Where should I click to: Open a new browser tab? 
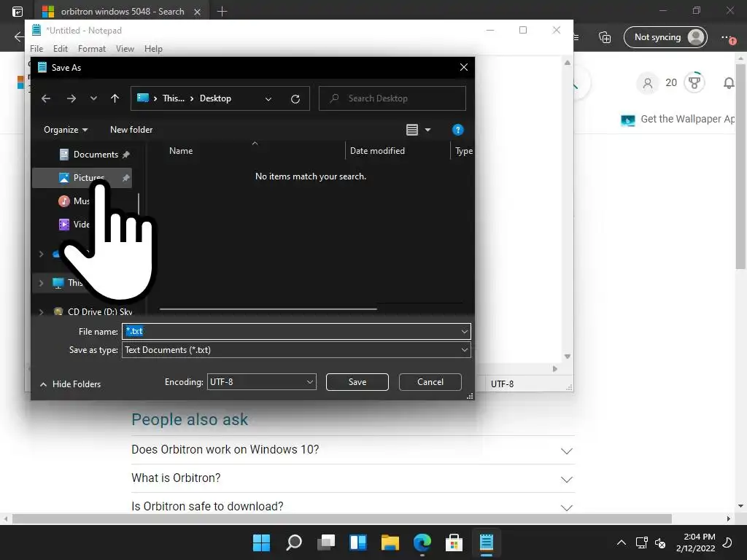[x=222, y=12]
